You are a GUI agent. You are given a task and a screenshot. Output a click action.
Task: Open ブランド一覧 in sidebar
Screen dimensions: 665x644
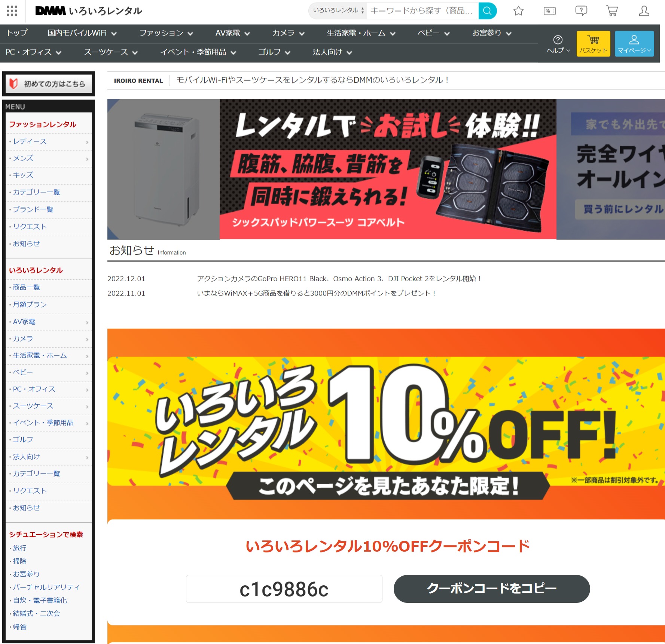coord(49,210)
